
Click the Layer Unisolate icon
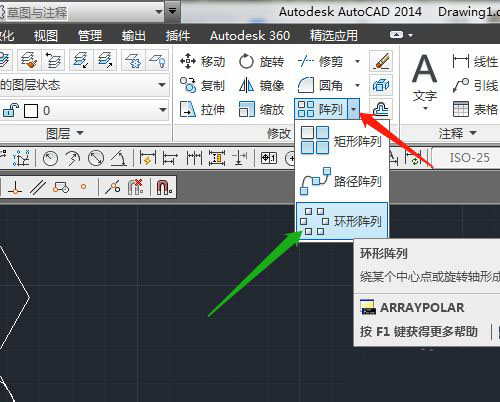point(105,60)
